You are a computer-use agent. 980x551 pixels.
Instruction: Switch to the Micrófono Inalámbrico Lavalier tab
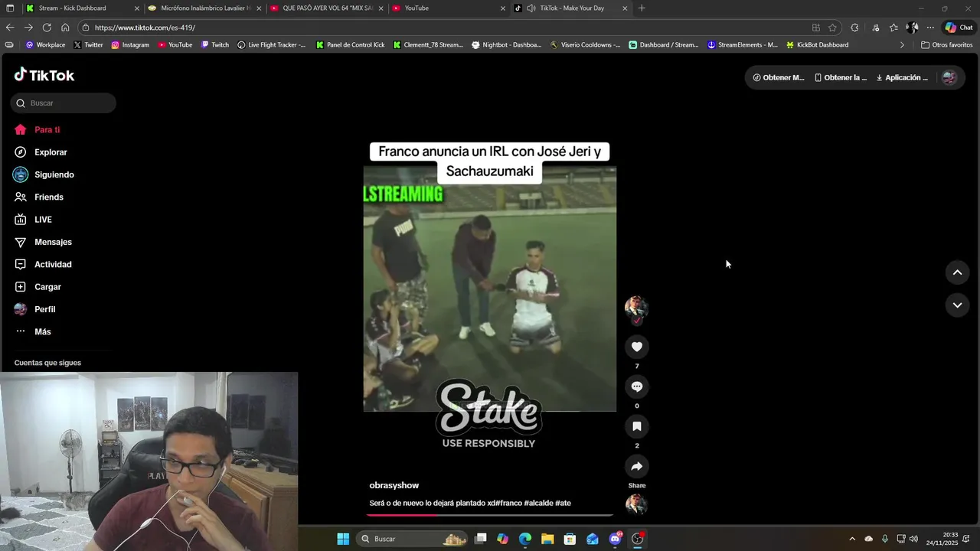point(205,8)
